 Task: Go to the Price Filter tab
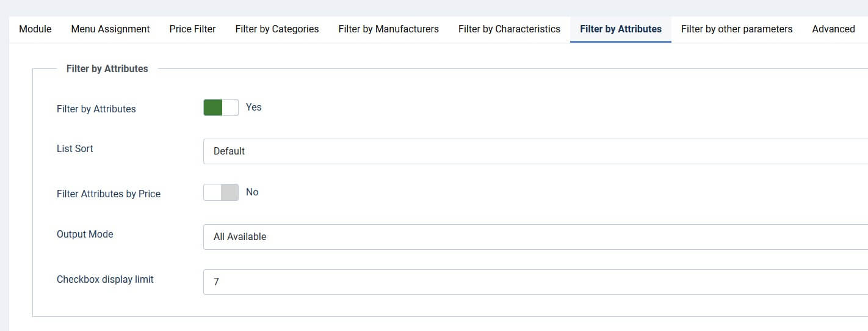(x=192, y=29)
